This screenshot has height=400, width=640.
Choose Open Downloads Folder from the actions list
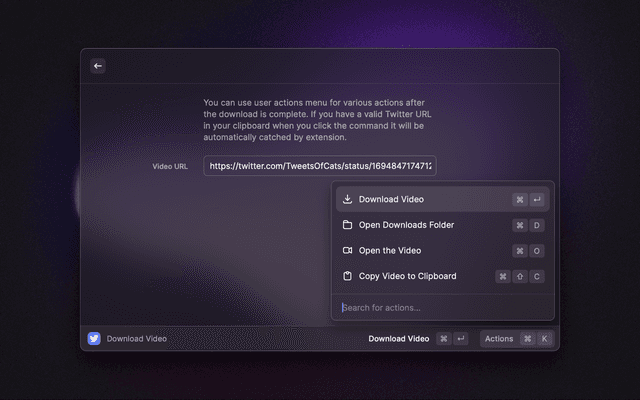[x=406, y=225]
